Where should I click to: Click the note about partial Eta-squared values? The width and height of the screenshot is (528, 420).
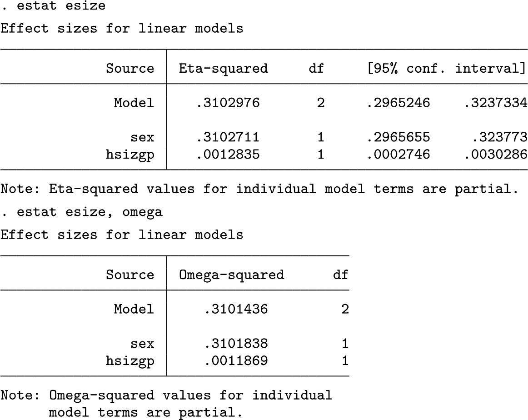[x=259, y=189]
